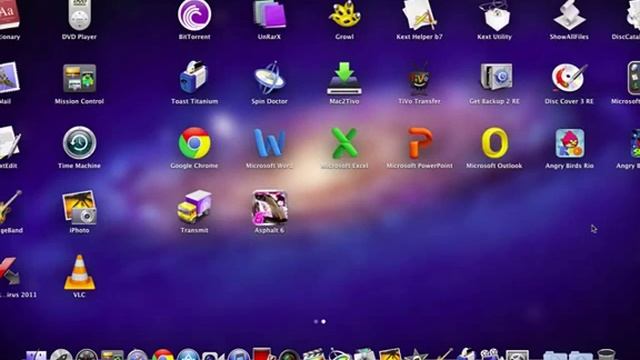Launch Transmit FTP app
The width and height of the screenshot is (640, 360).
(195, 207)
